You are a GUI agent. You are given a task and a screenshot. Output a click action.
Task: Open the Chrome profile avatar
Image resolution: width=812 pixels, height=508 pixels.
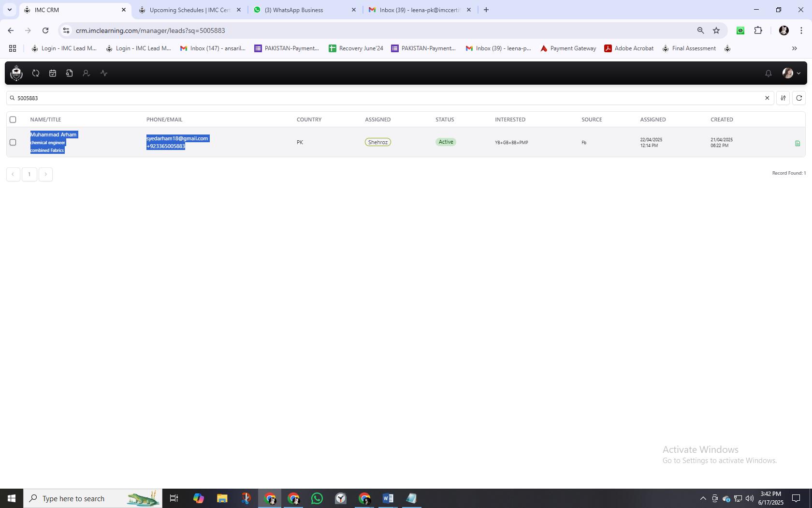click(x=784, y=30)
